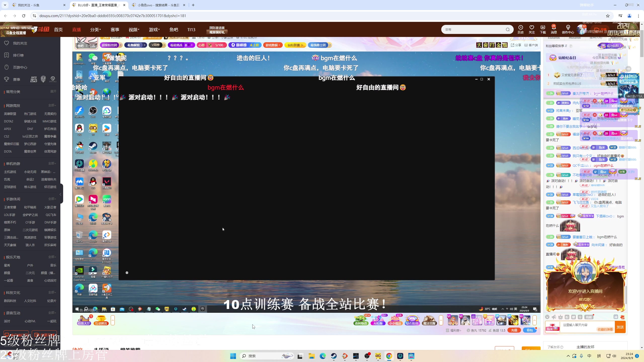644x362 pixels.
Task: Click the megaphone broadcast icon in the chat toolbar
Action: tap(554, 317)
